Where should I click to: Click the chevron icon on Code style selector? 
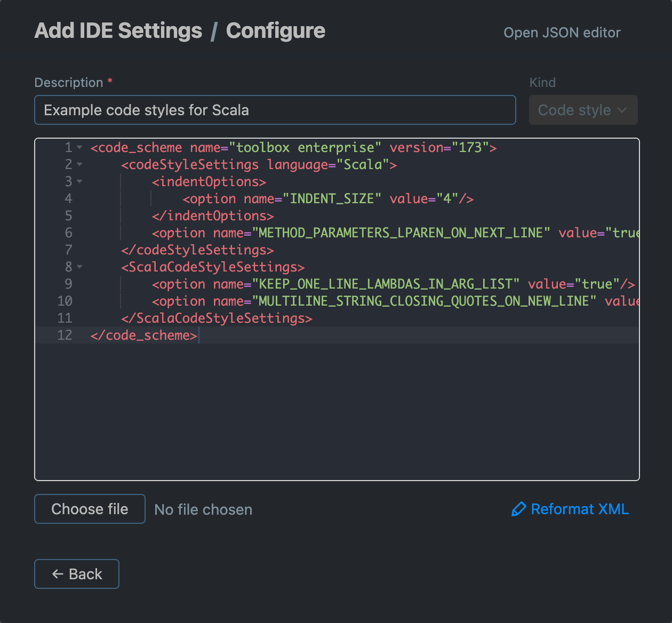(622, 110)
